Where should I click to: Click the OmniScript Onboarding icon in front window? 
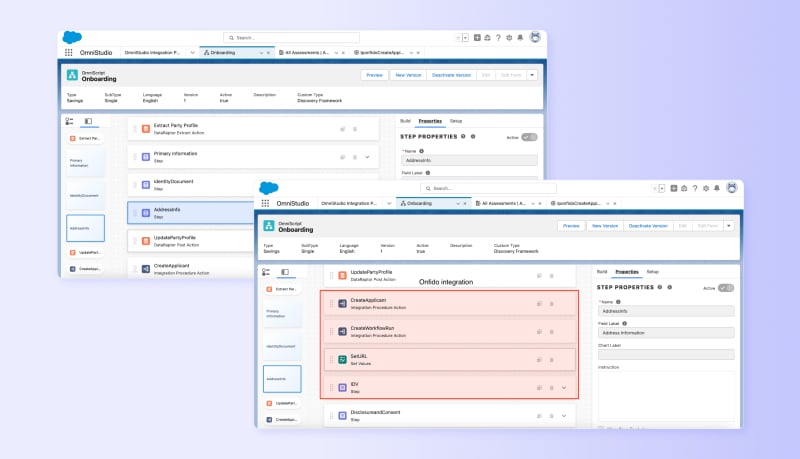click(x=269, y=226)
